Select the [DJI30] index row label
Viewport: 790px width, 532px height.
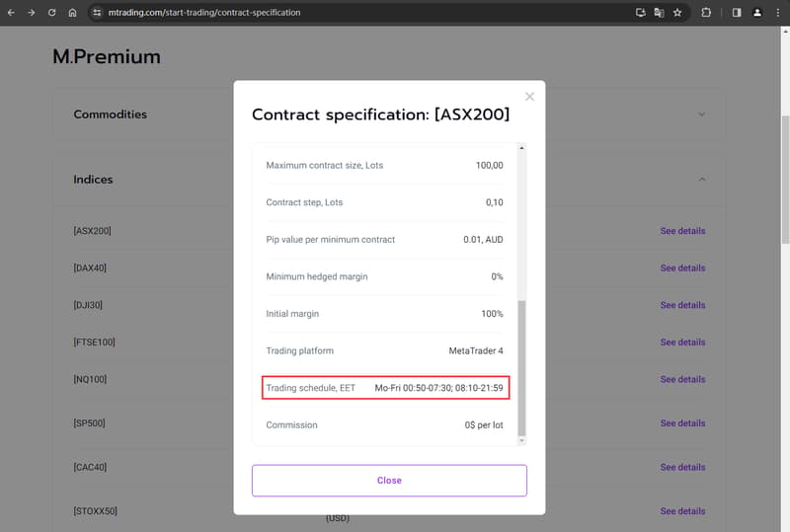click(88, 305)
